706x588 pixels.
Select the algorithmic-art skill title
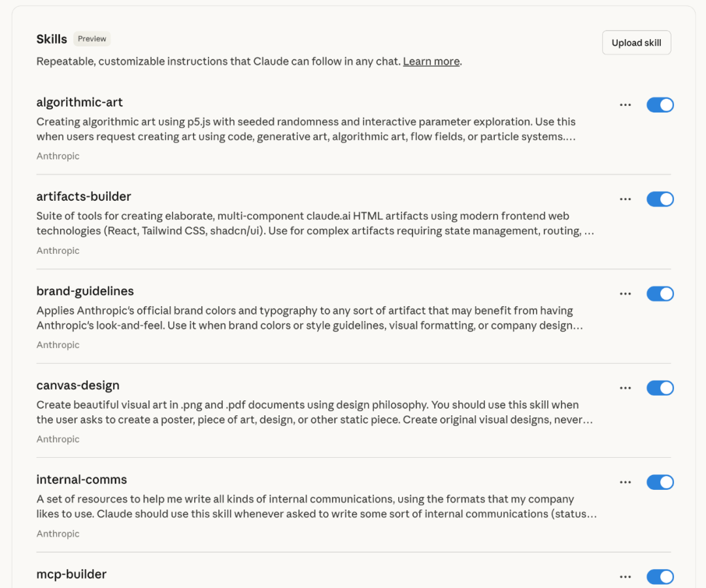(80, 103)
